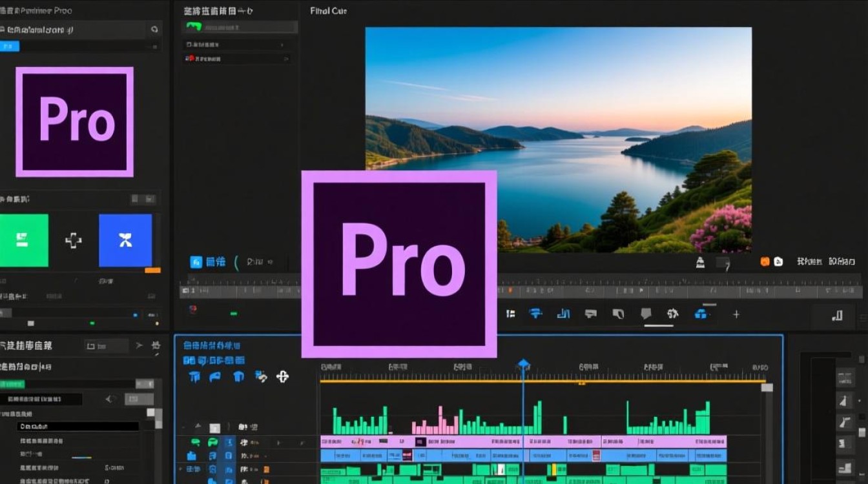Click the gray marker-shaped icon in the preview toolbar
Screen dimensions: 868x484
(x=646, y=314)
